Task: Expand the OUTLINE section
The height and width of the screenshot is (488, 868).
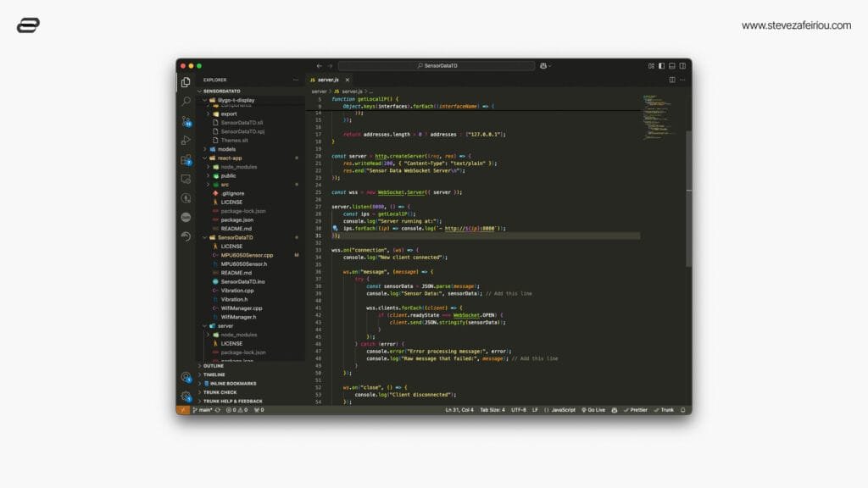Action: [x=250, y=366]
